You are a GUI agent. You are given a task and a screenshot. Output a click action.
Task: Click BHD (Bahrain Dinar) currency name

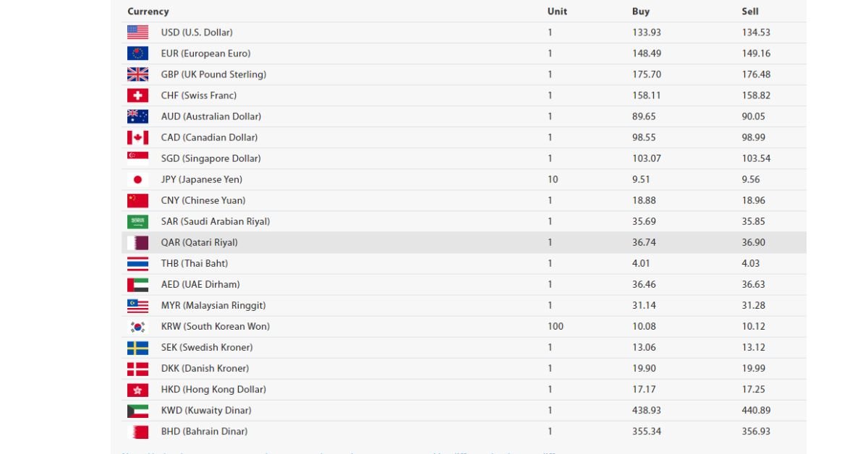coord(204,432)
